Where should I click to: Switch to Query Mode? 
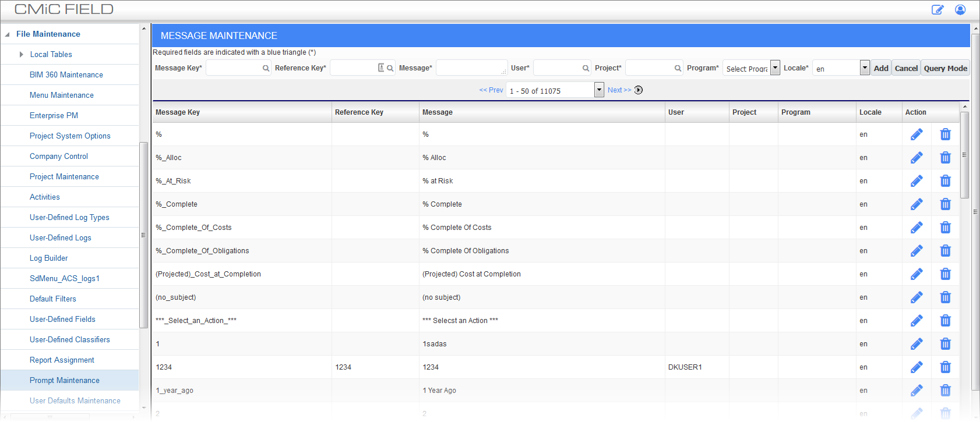coord(946,68)
